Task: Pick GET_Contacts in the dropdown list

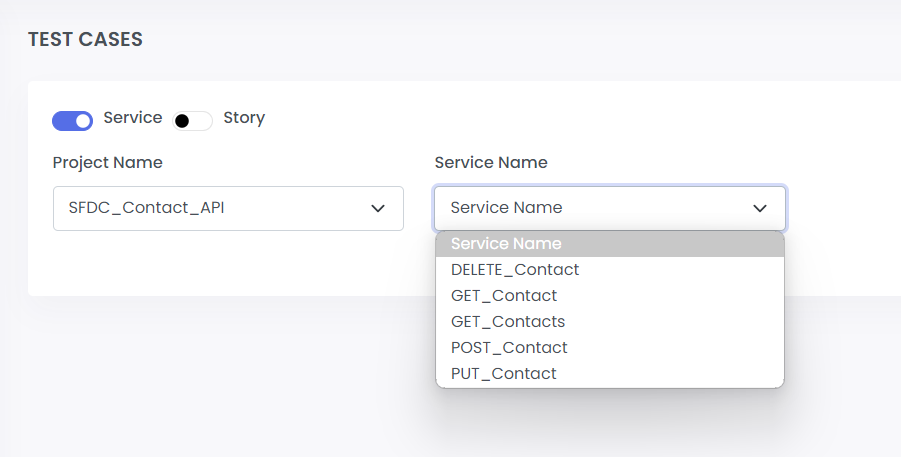Action: (610, 321)
